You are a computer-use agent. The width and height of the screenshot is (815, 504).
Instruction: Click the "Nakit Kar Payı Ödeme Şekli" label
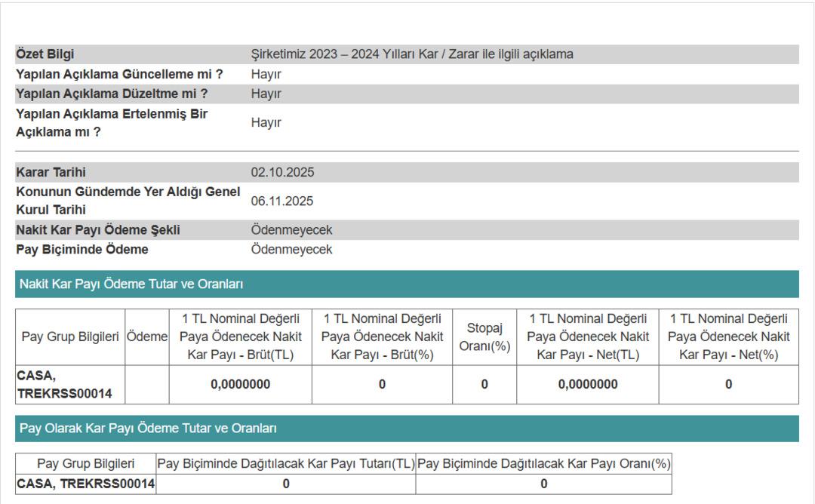click(98, 229)
